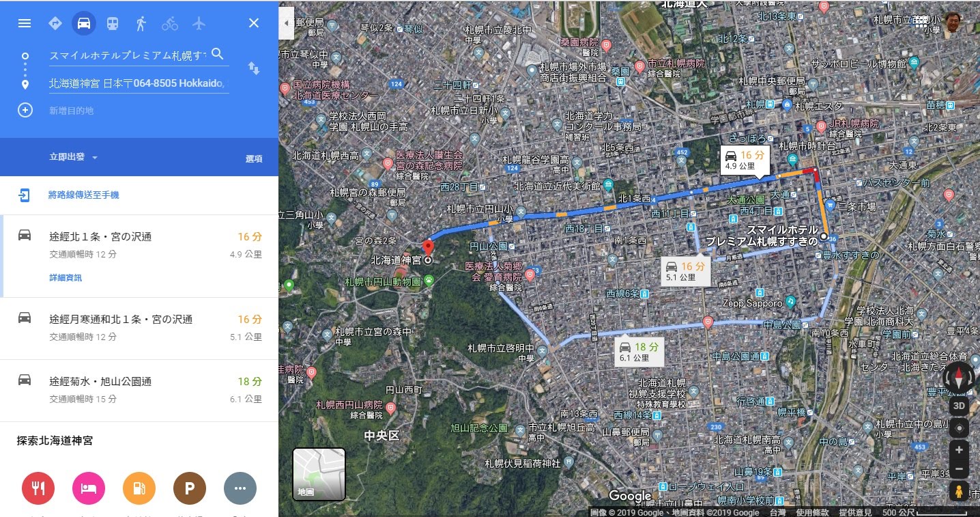The image size is (980, 517).
Task: Click the compass to reset north
Action: coord(959,378)
